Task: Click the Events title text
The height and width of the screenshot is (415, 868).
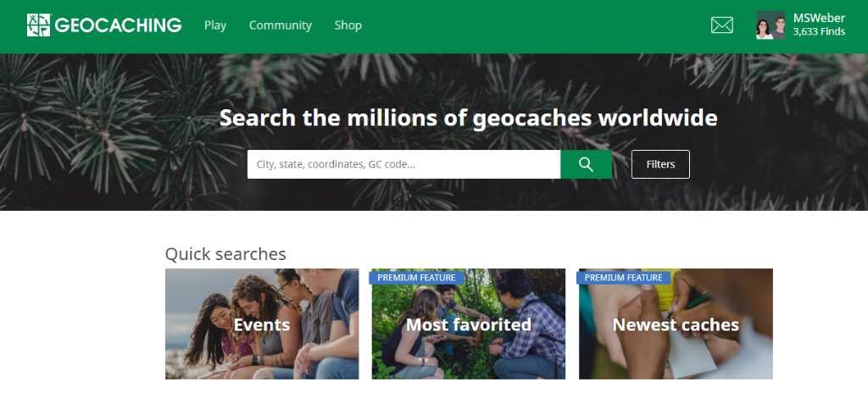Action: point(262,325)
